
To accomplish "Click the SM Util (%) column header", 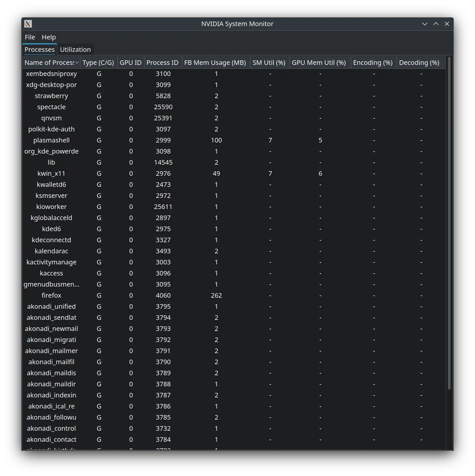I will (269, 63).
